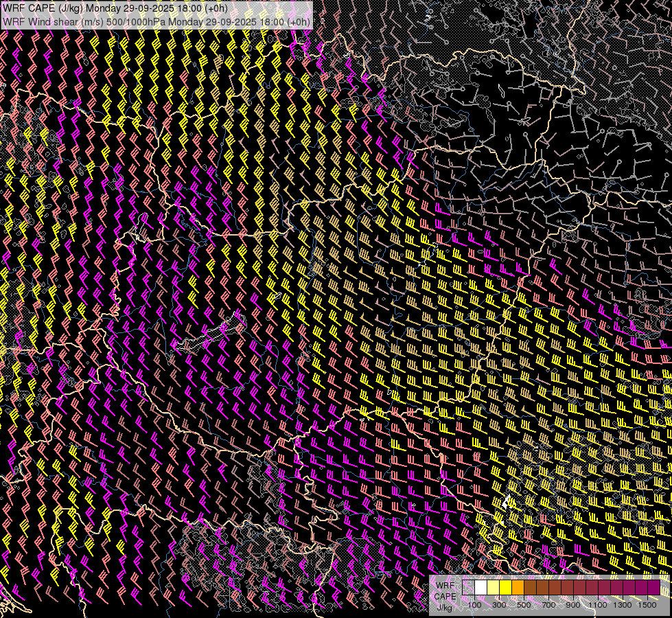Click the 700 legend scale label

point(548,605)
